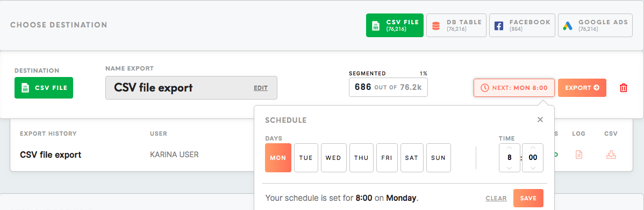
Task: Increase the minutes with up arrow
Action: (533, 148)
